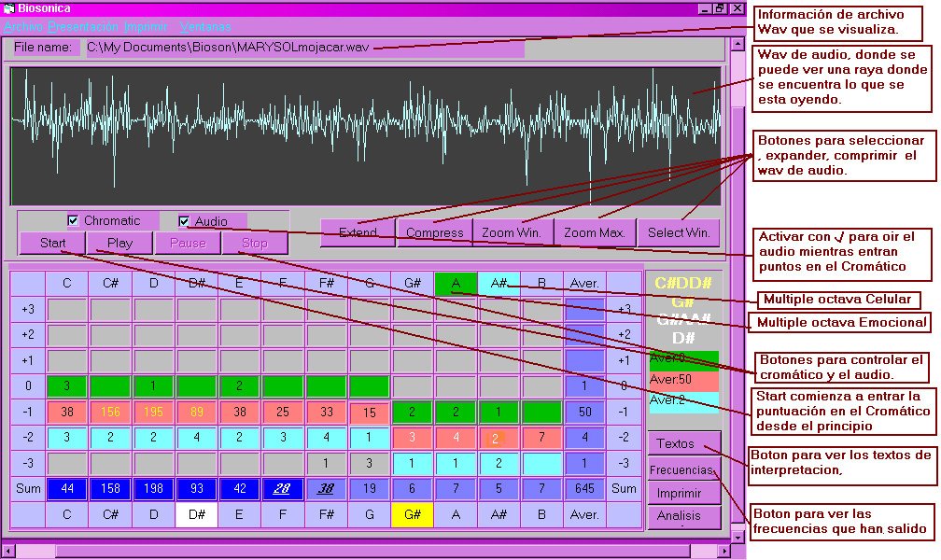Open the Ventanas menu
Viewport: 941px width, 560px height.
[204, 27]
